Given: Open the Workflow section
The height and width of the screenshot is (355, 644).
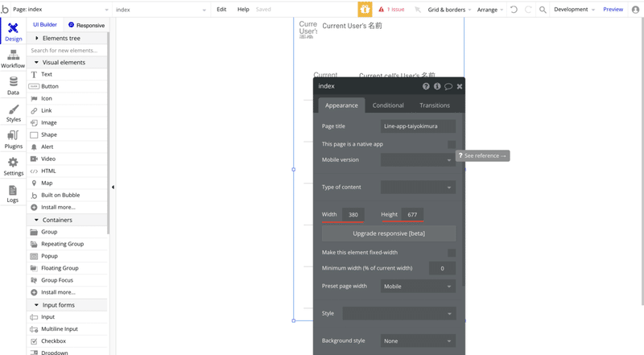Looking at the screenshot, I should [x=13, y=59].
